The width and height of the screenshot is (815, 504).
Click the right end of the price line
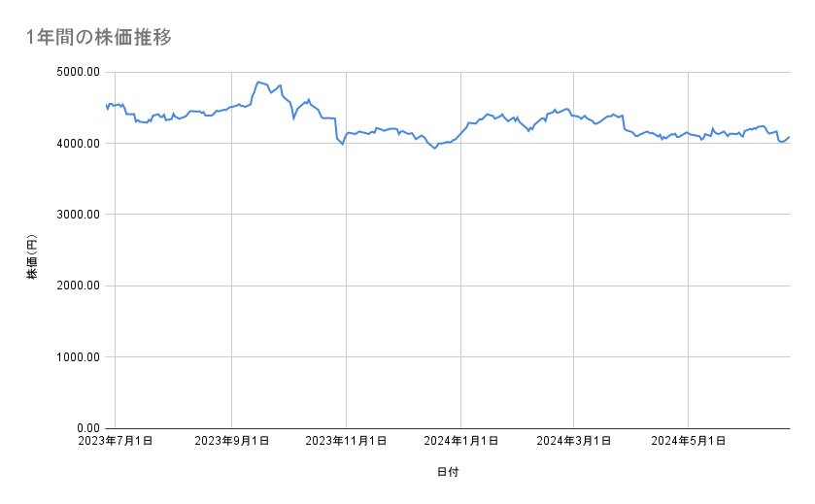coord(790,137)
